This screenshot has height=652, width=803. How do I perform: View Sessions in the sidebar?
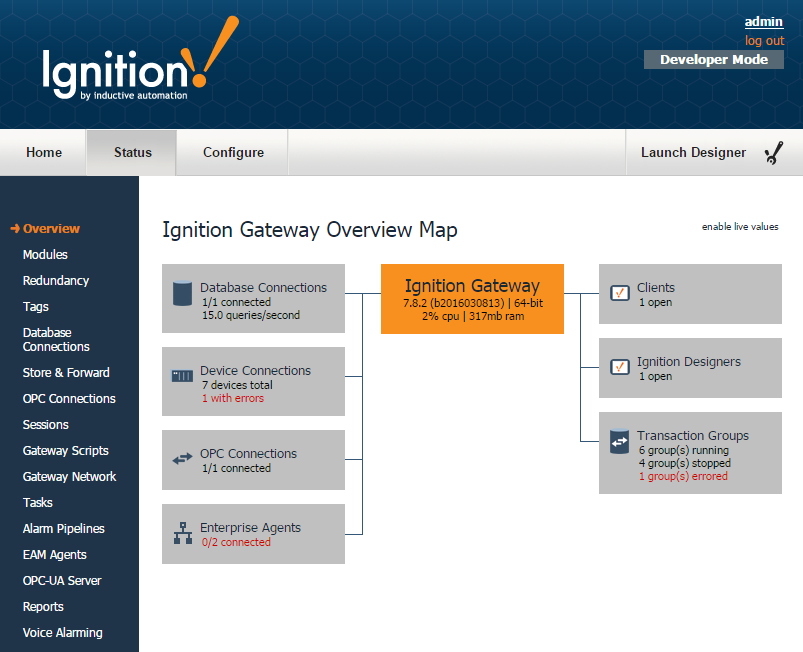[46, 425]
